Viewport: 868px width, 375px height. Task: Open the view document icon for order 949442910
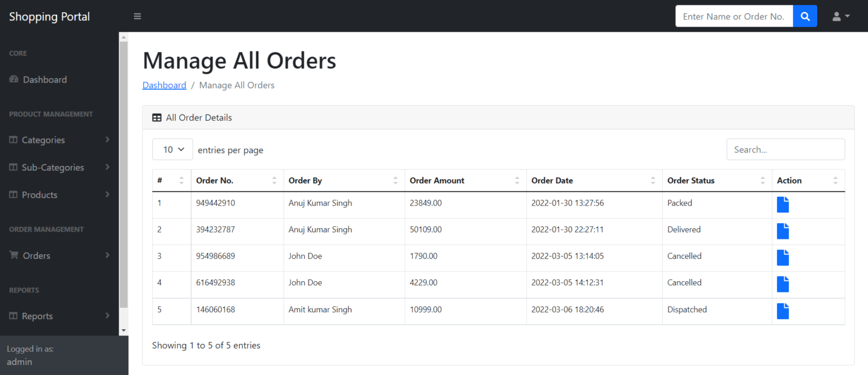[x=783, y=204]
